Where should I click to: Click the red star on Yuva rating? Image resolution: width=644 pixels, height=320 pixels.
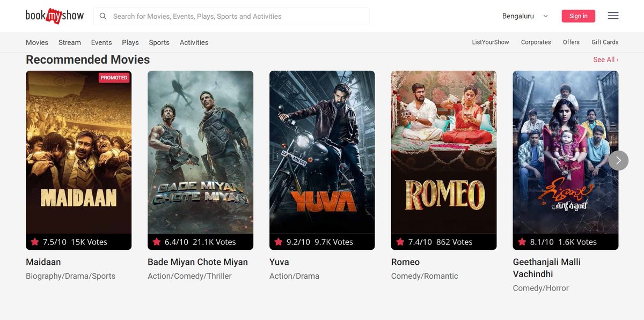278,242
